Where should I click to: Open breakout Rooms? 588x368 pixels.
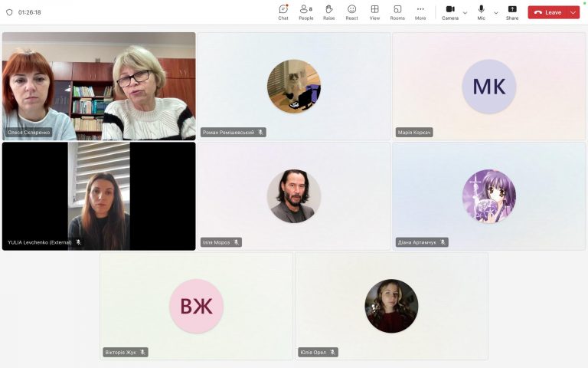pyautogui.click(x=397, y=12)
